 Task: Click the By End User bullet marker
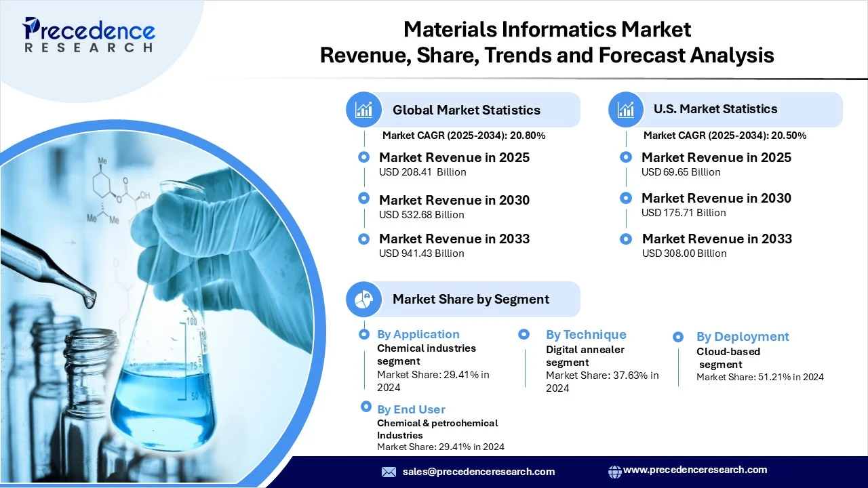point(364,408)
